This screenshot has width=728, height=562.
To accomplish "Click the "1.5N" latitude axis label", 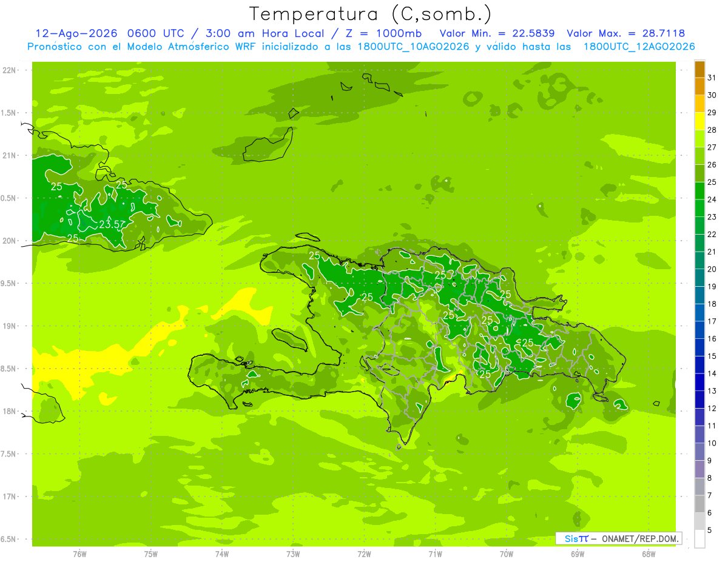I will [9, 113].
